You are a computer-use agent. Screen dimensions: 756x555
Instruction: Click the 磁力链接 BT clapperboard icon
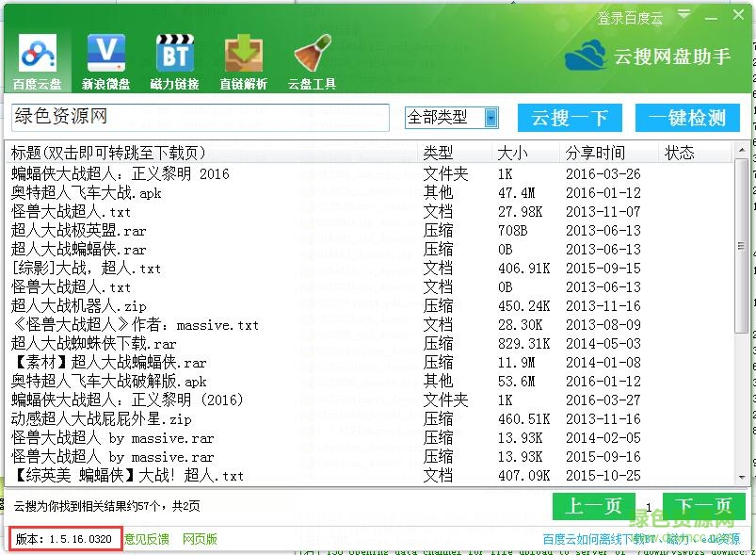tap(173, 52)
